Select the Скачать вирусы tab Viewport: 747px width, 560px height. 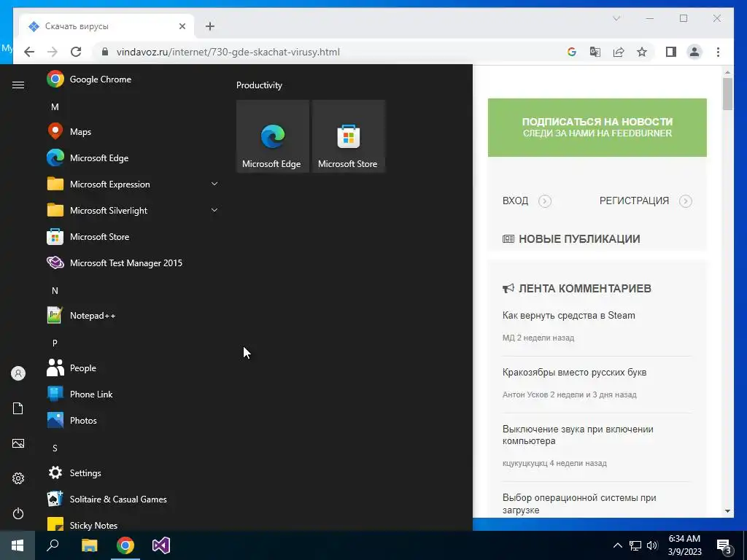point(107,26)
